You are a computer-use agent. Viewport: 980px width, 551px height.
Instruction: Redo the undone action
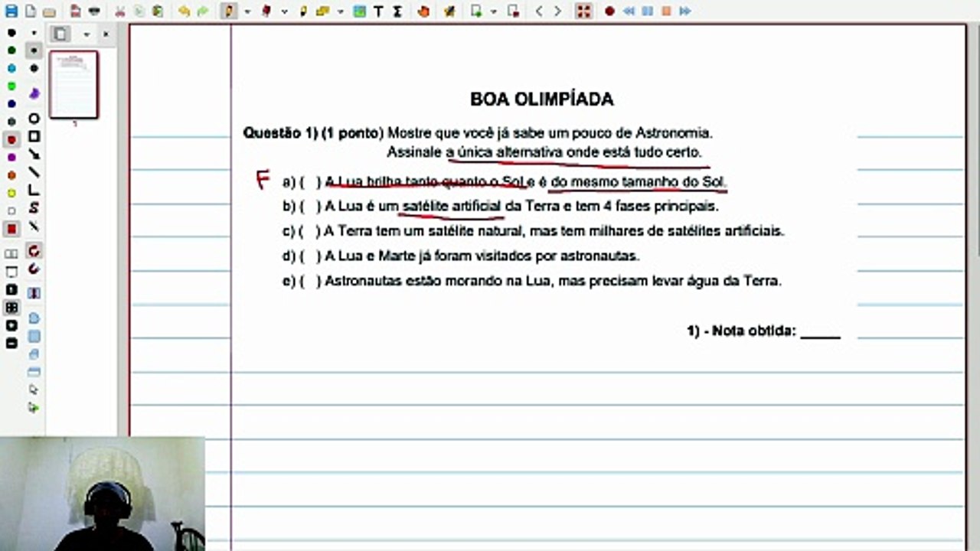coord(203,11)
